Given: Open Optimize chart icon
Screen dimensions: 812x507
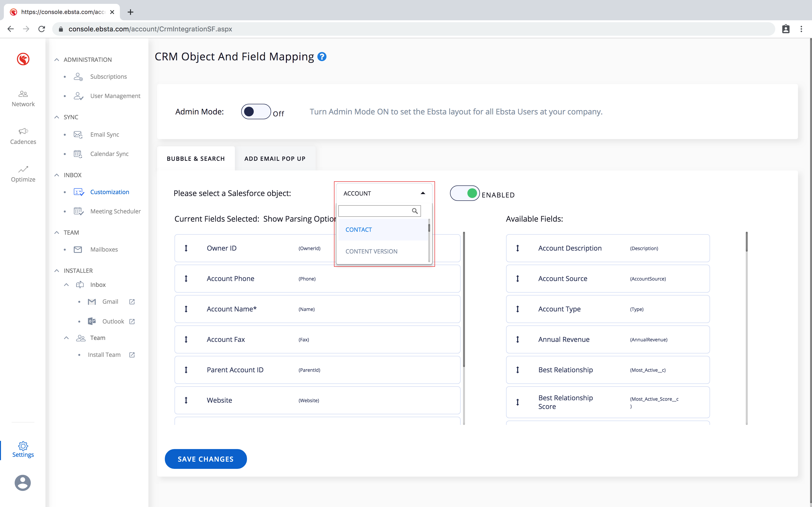Looking at the screenshot, I should click(23, 169).
